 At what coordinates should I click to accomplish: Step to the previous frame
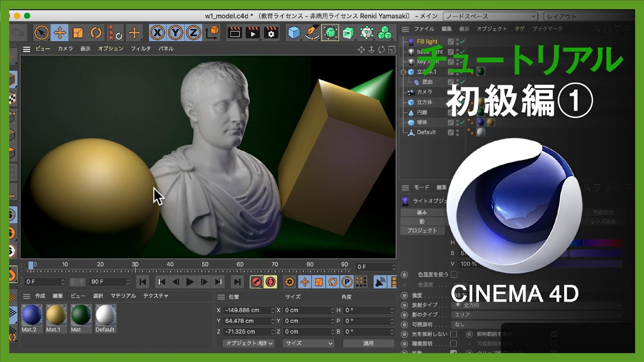tap(176, 282)
